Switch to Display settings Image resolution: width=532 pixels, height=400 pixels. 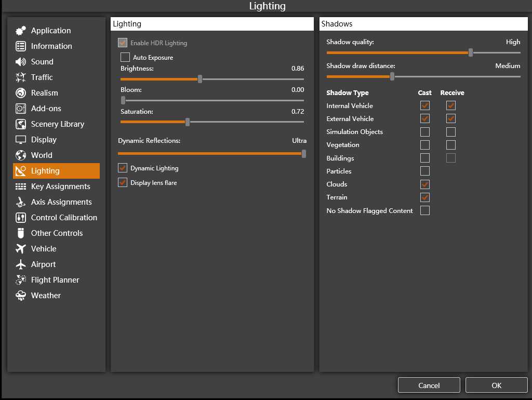(56, 140)
